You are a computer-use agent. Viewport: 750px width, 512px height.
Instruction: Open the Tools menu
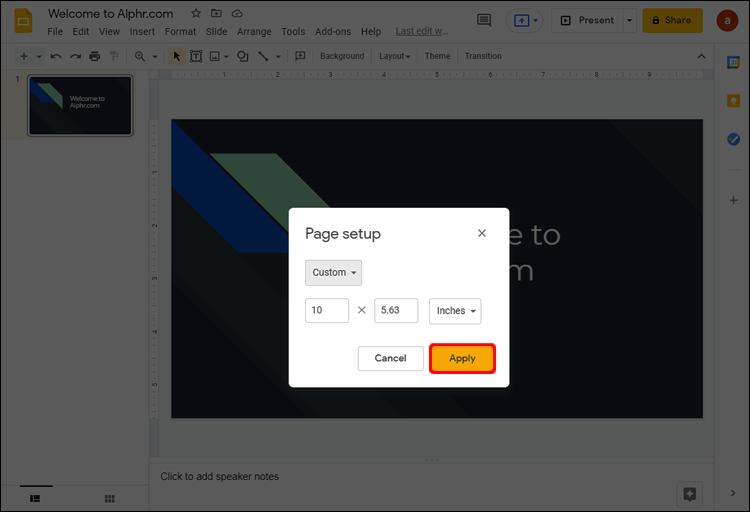click(293, 32)
